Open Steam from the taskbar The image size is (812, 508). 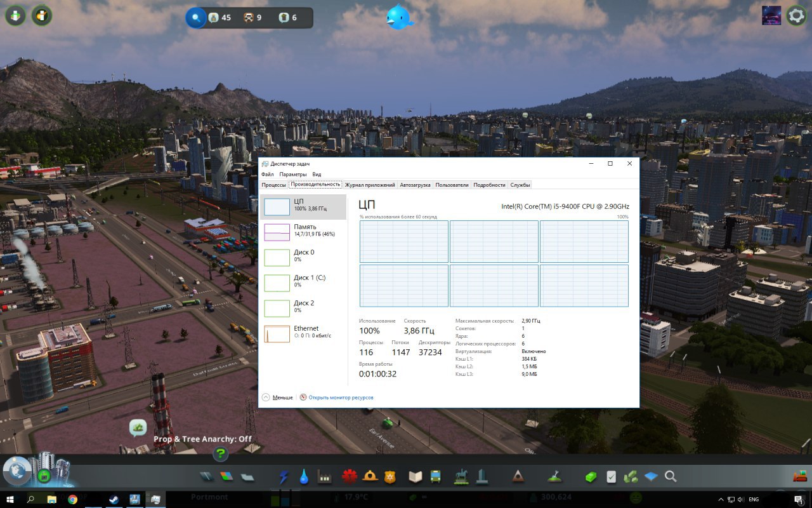point(114,500)
